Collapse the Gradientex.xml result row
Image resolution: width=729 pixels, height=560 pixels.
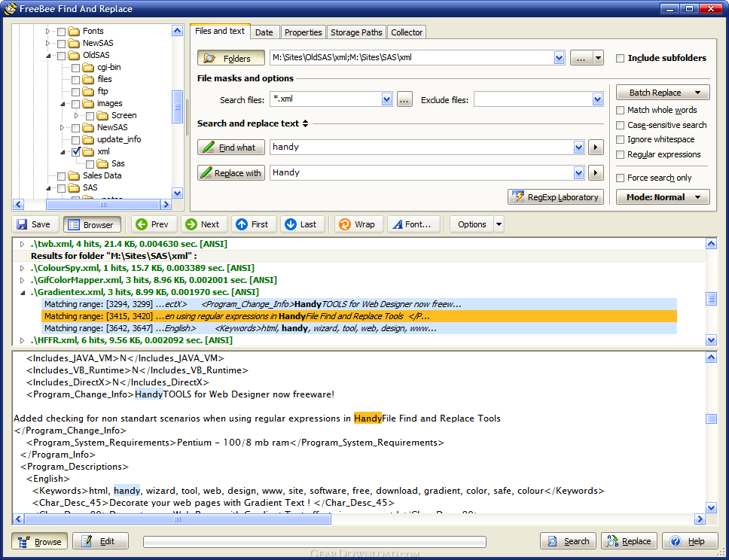[x=22, y=292]
